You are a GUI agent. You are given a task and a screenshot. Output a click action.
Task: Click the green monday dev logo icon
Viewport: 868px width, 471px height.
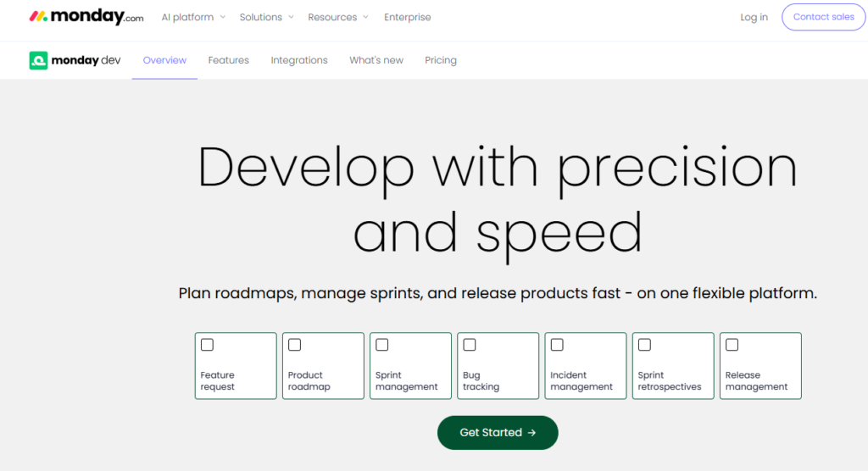tap(38, 60)
